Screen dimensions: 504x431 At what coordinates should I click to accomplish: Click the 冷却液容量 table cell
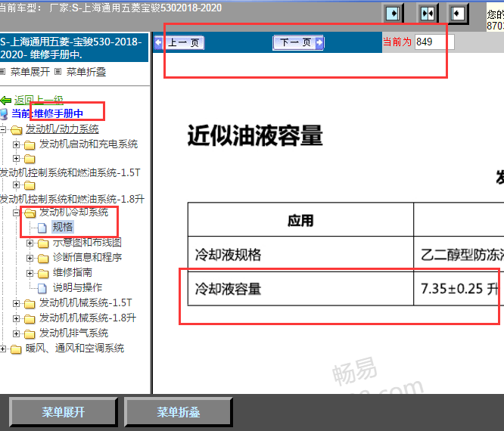[x=300, y=288]
